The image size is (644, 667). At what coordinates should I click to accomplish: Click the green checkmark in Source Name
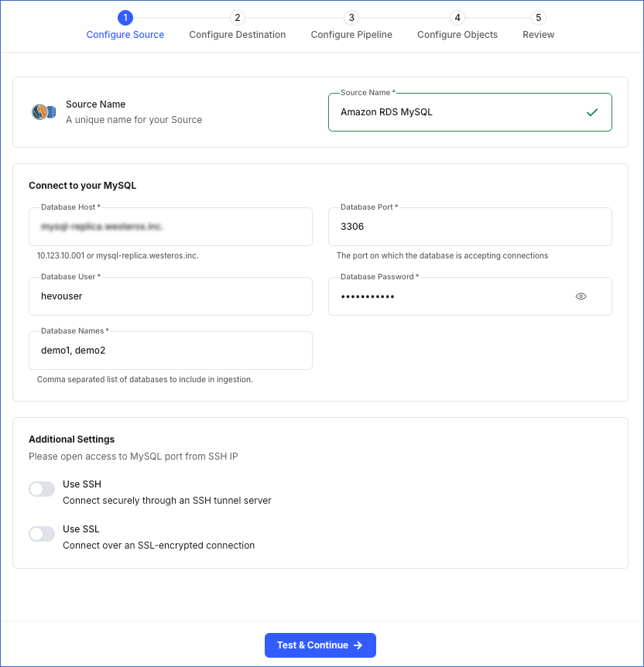(592, 111)
